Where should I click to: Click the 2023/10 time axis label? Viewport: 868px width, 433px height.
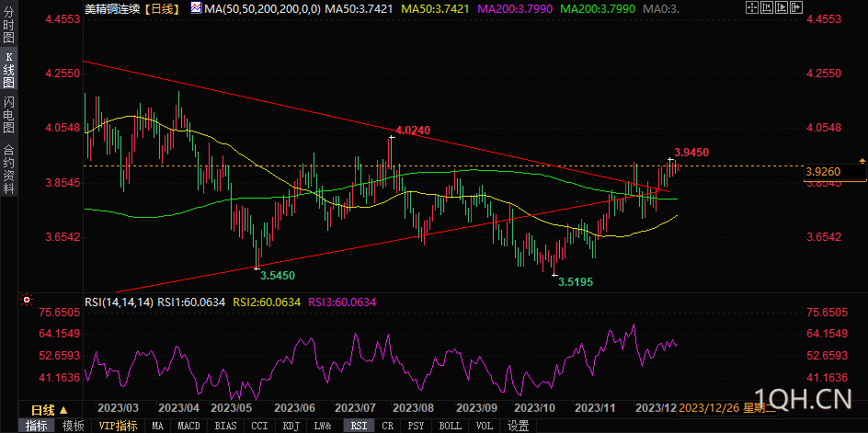(x=534, y=408)
